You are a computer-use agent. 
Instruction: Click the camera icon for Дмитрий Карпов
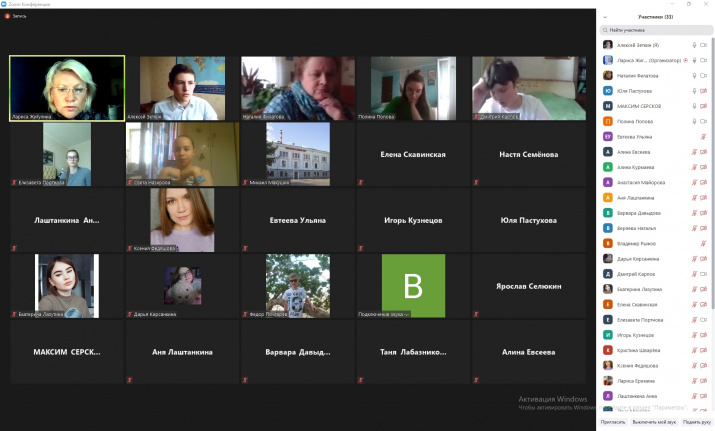pos(704,274)
